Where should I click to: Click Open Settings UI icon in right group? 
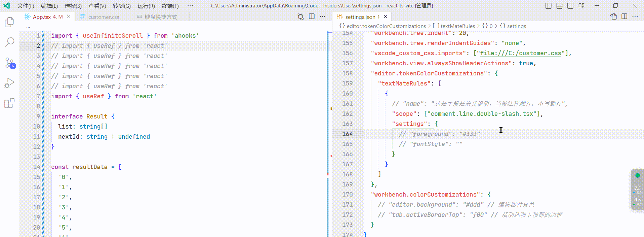(613, 16)
